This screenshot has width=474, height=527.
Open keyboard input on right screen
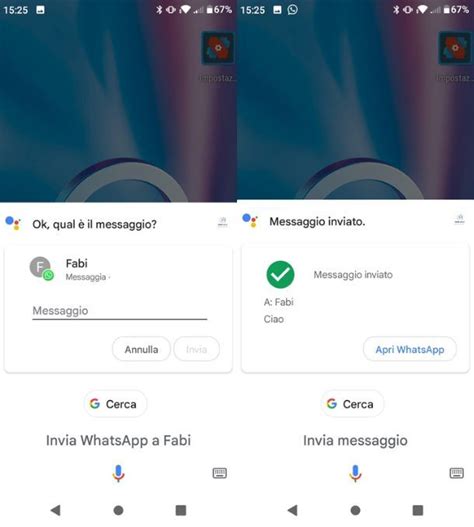pyautogui.click(x=457, y=473)
